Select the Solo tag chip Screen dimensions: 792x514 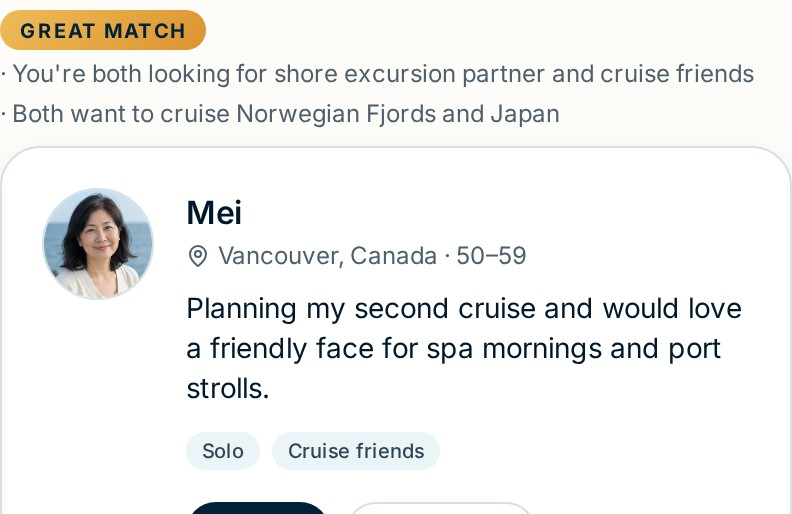pyautogui.click(x=223, y=451)
